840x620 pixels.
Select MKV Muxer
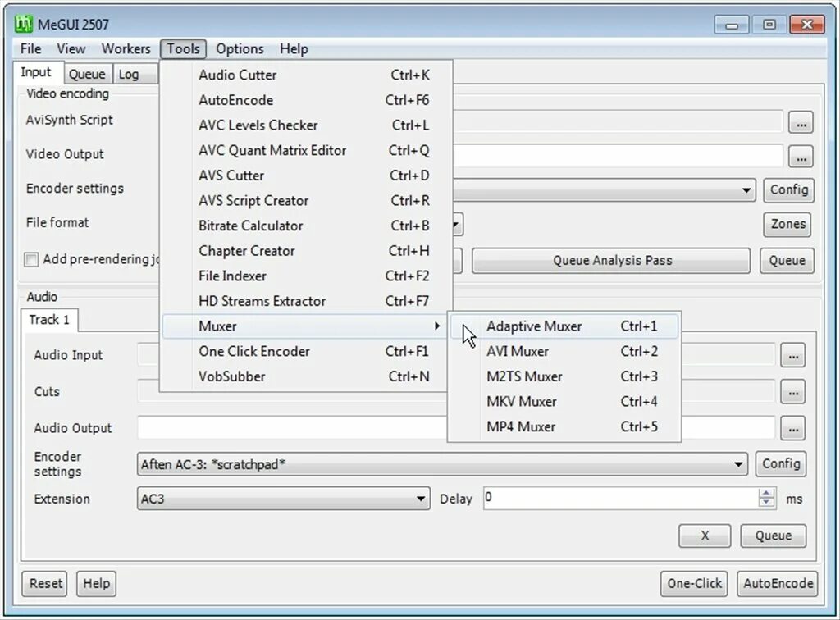[x=564, y=402]
